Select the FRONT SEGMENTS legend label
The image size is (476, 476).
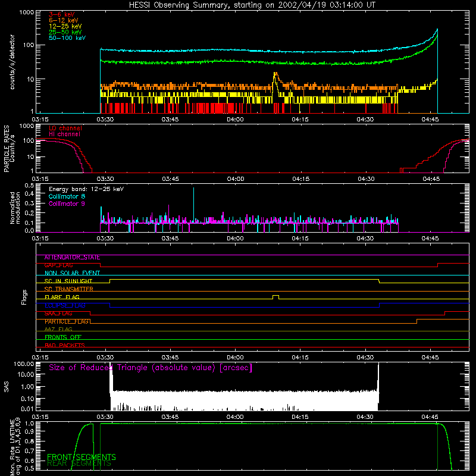coord(82,457)
